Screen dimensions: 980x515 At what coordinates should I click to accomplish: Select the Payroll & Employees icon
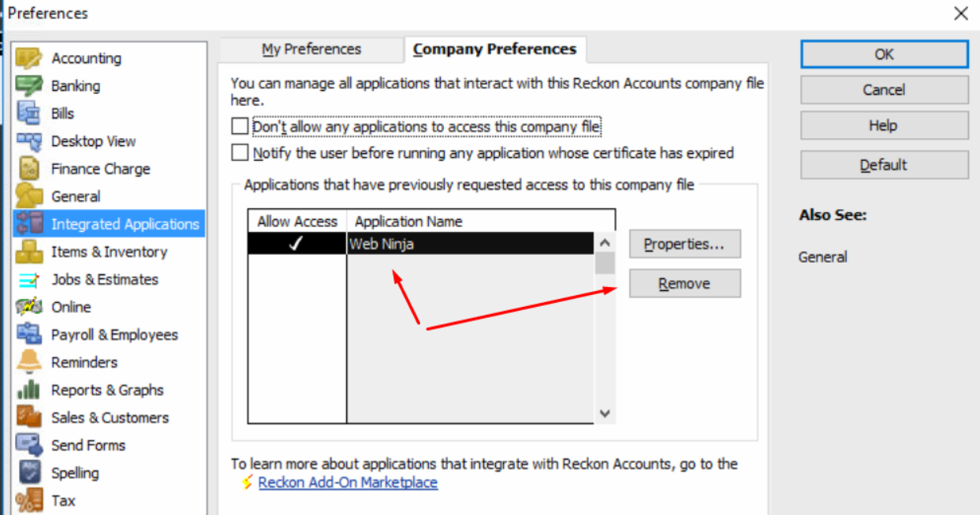pyautogui.click(x=29, y=334)
